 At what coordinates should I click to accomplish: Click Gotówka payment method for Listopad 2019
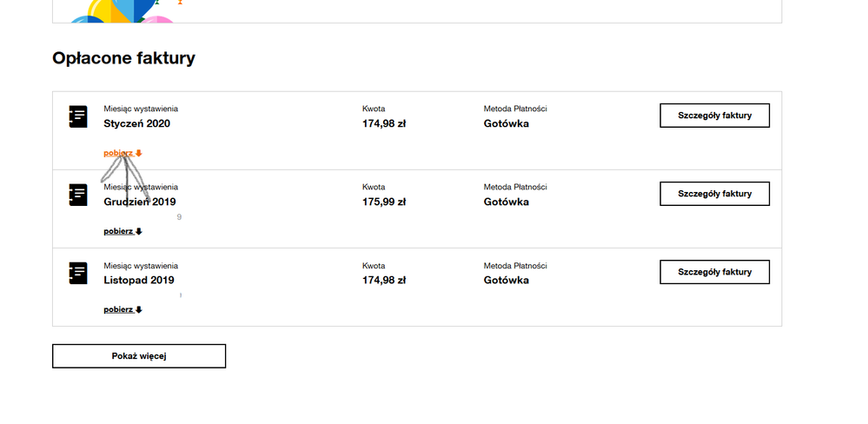[506, 280]
